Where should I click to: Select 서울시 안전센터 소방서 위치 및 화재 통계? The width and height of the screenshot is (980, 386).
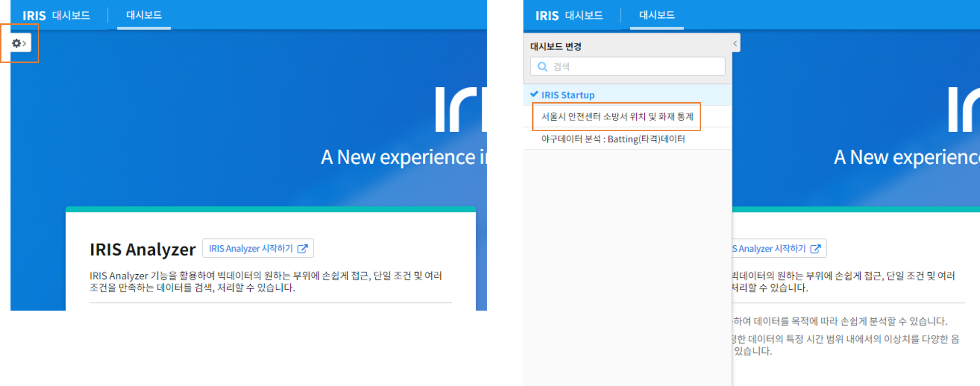click(628, 116)
